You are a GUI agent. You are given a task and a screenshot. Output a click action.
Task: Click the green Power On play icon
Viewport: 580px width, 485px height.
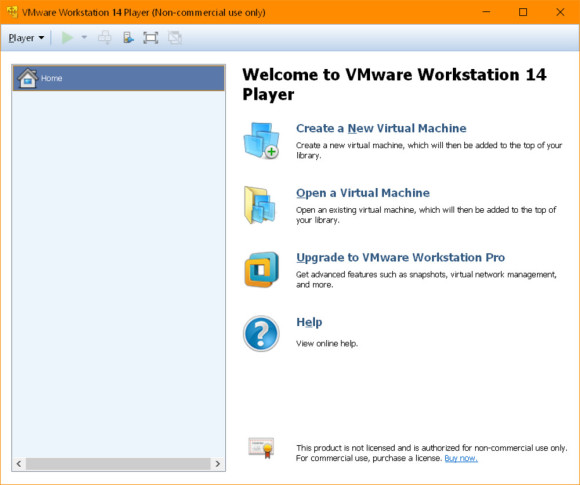click(67, 37)
